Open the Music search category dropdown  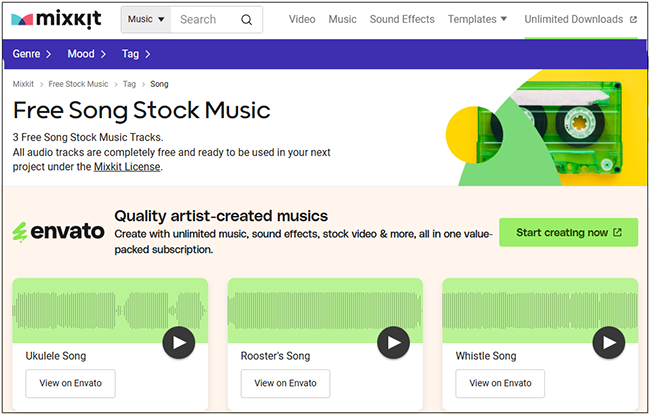pos(146,20)
